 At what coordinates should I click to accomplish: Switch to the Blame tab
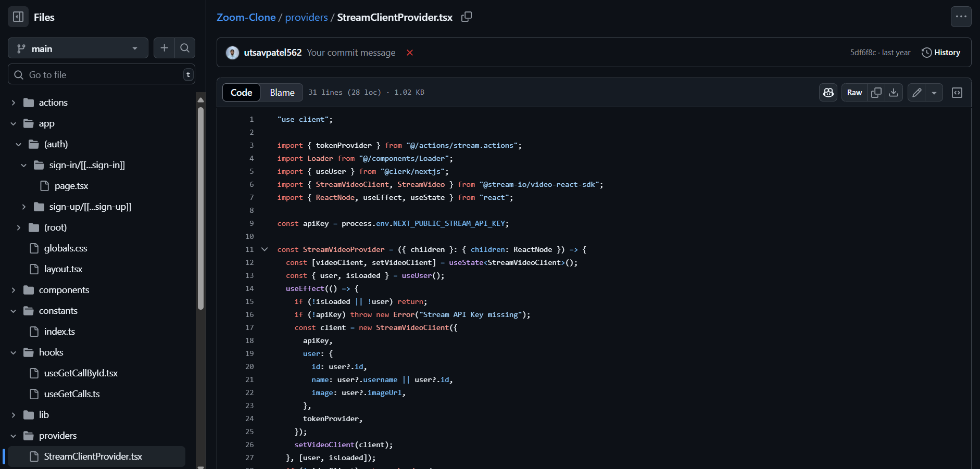282,92
